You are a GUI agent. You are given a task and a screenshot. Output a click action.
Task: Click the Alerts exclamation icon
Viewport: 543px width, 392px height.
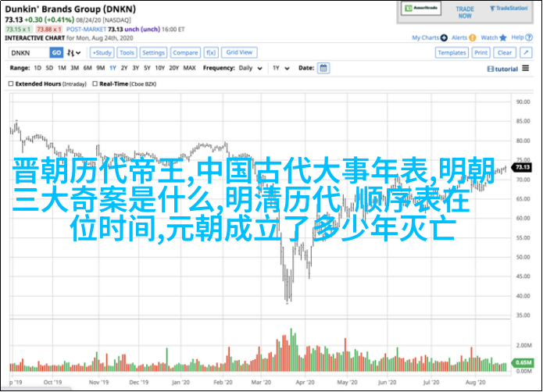[x=473, y=37]
